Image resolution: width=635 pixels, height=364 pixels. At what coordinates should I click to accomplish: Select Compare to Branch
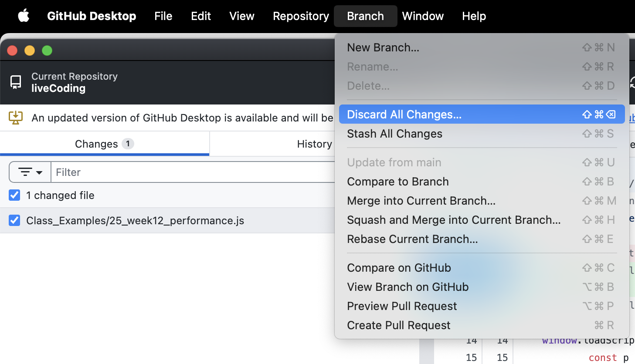(x=482, y=182)
